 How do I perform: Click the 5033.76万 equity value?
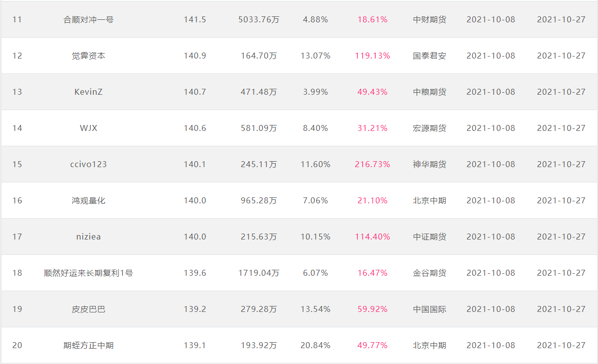click(259, 20)
